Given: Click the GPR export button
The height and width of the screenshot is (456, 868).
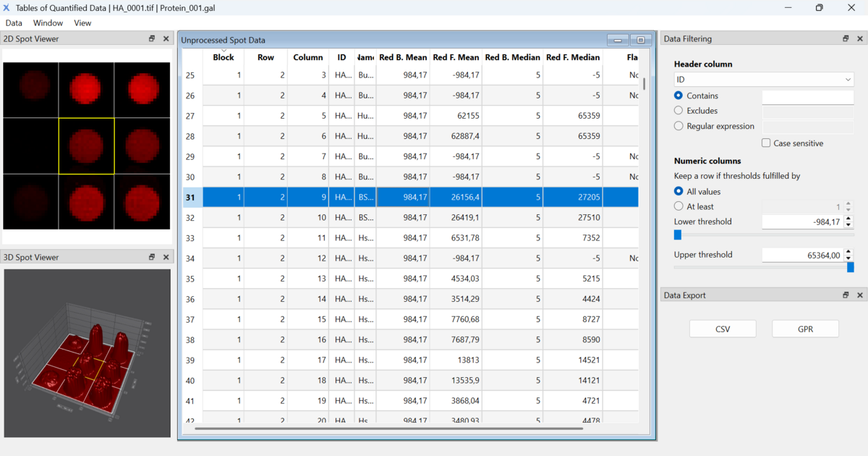Looking at the screenshot, I should pyautogui.click(x=805, y=329).
